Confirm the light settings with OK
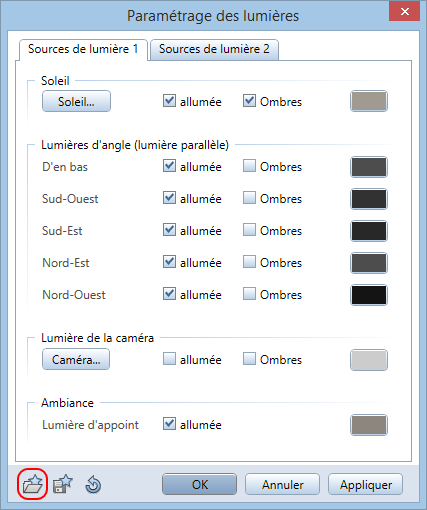 point(200,484)
